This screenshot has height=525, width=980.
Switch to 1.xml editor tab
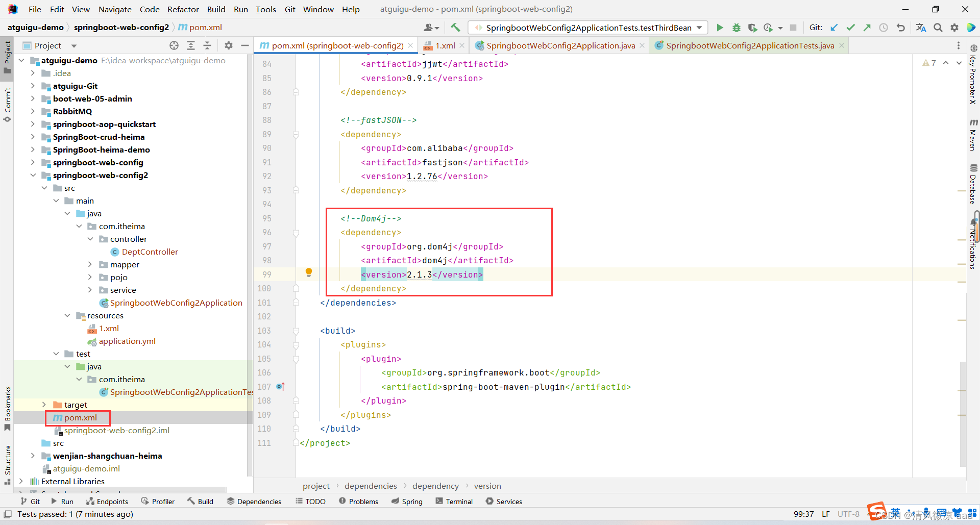445,45
